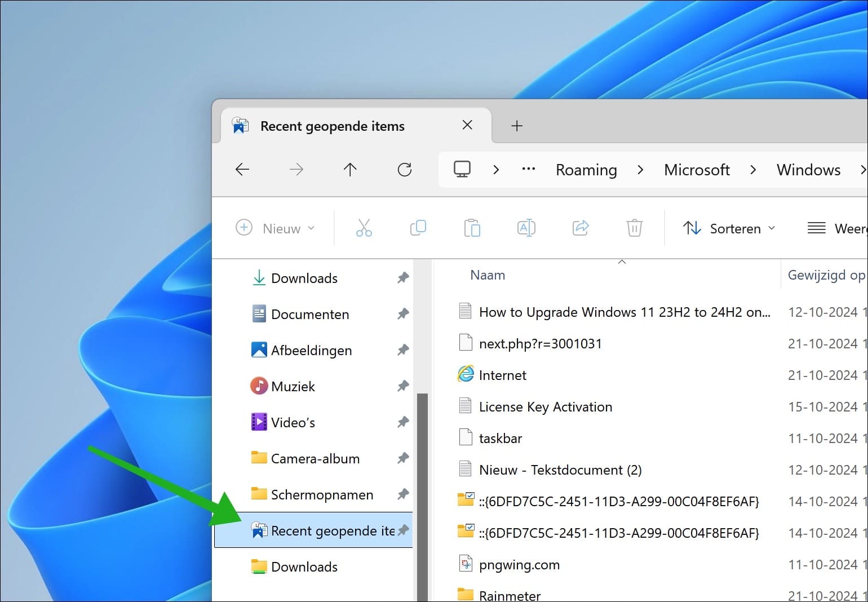Image resolution: width=868 pixels, height=602 pixels.
Task: Click the This PC monitor icon in address bar
Action: (462, 169)
